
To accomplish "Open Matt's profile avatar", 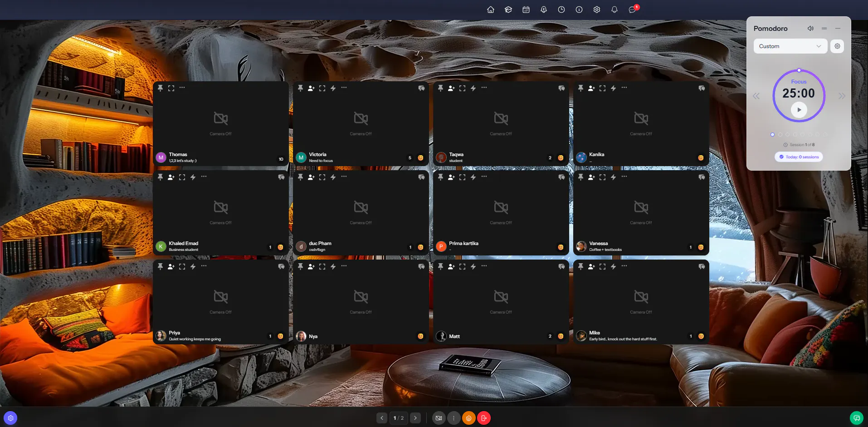I will click(441, 336).
